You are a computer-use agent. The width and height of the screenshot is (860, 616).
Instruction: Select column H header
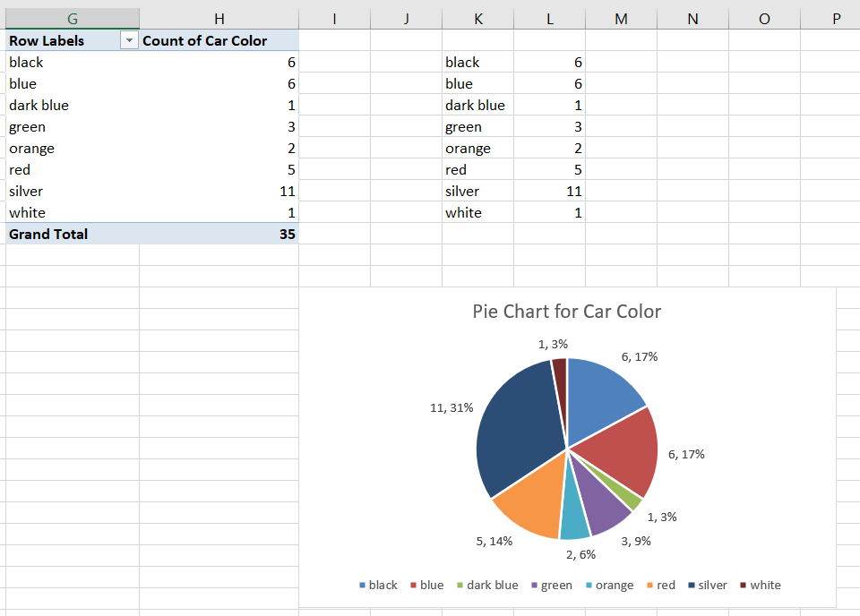pos(219,18)
